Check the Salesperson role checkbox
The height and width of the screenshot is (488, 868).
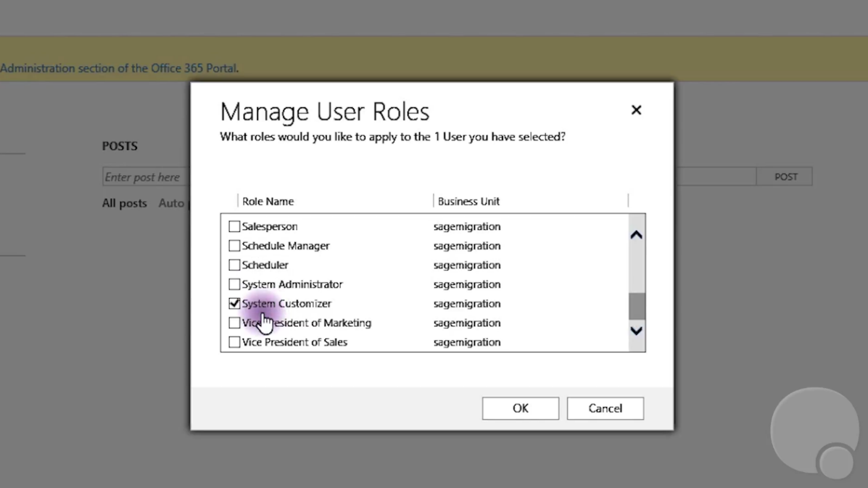click(x=234, y=226)
